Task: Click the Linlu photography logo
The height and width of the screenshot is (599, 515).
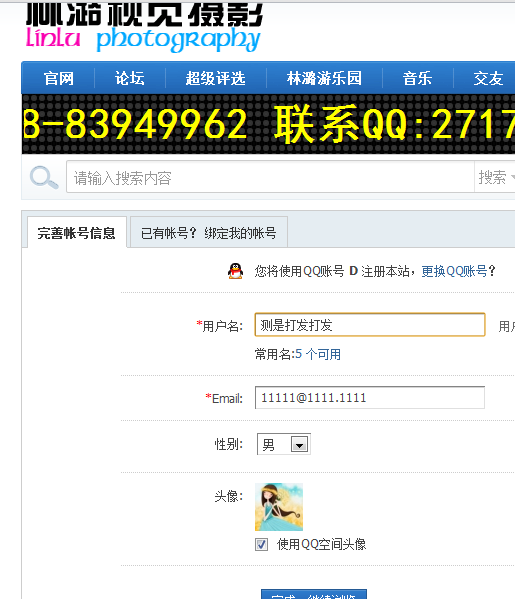Action: coord(144,27)
